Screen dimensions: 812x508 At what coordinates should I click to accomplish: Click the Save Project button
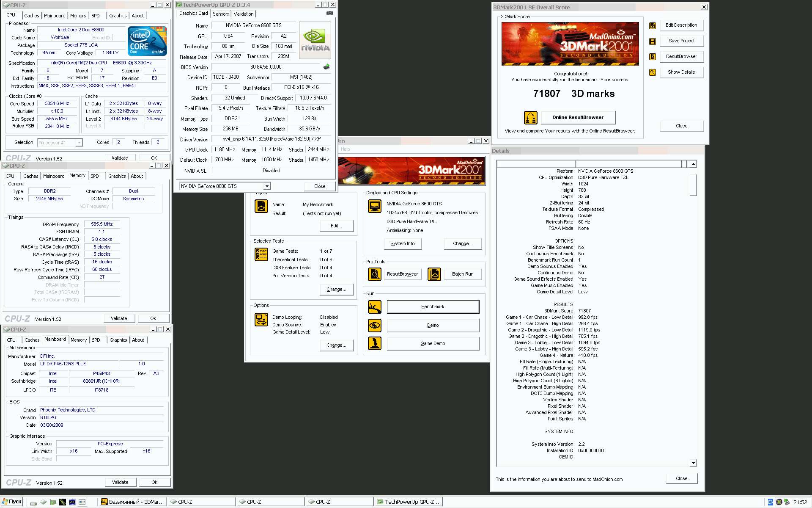coord(681,41)
